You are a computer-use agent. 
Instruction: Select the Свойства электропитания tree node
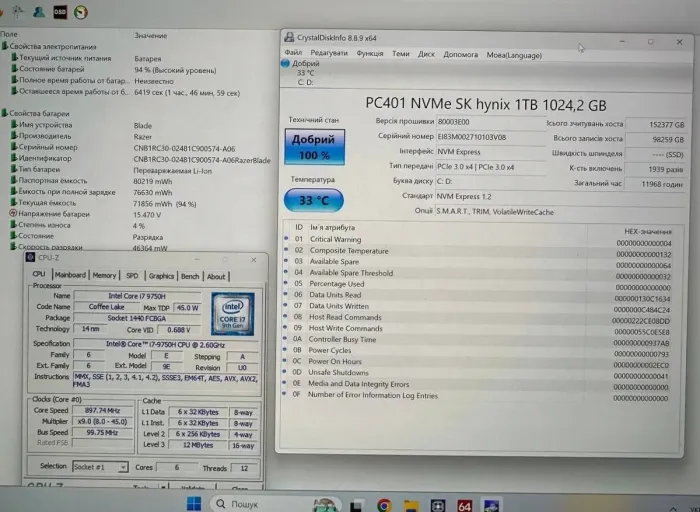(50, 46)
